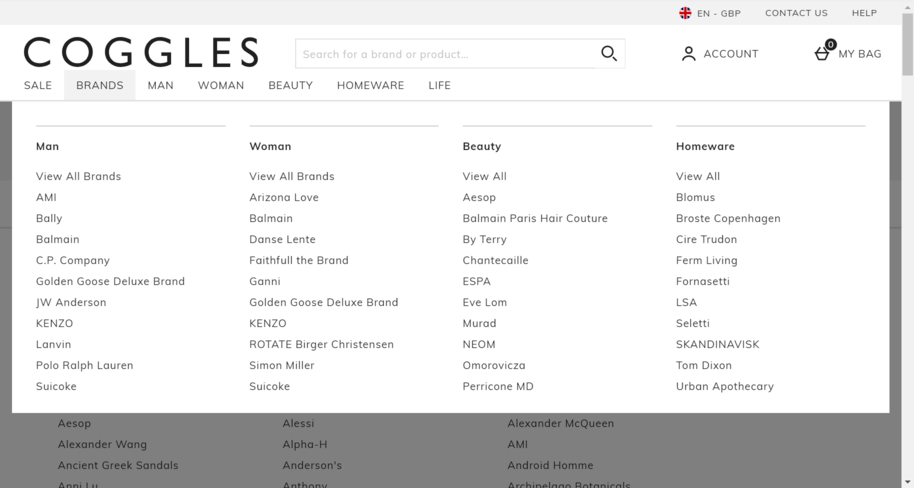Screen dimensions: 914x488
Task: Select Balmain under Woman column
Action: [x=271, y=218]
